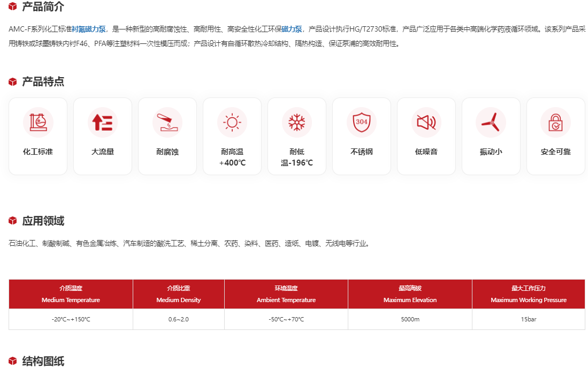588x368 pixels.
Task: Click the 结构图纸 section heading
Action: click(x=43, y=361)
